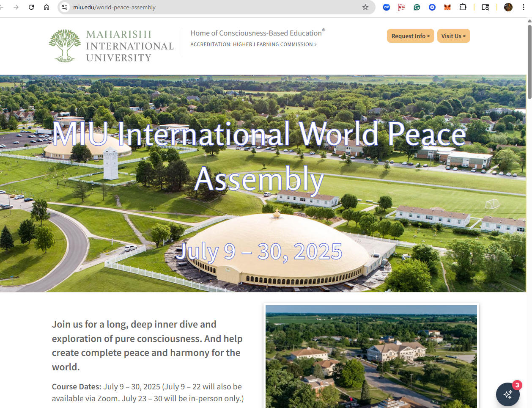Click the browser home icon

47,7
